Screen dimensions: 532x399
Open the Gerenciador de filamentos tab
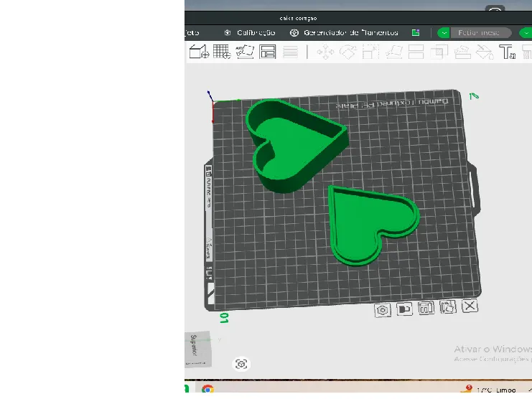point(344,33)
